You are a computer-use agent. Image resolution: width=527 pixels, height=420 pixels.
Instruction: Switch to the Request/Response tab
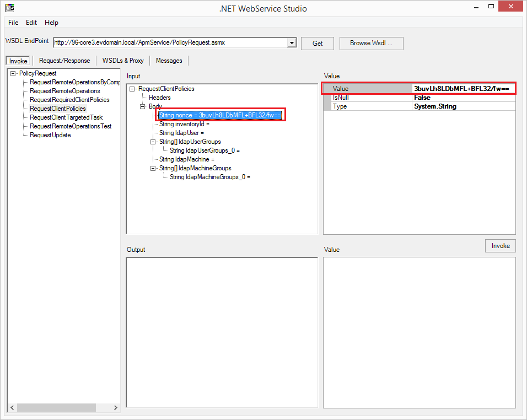[64, 61]
